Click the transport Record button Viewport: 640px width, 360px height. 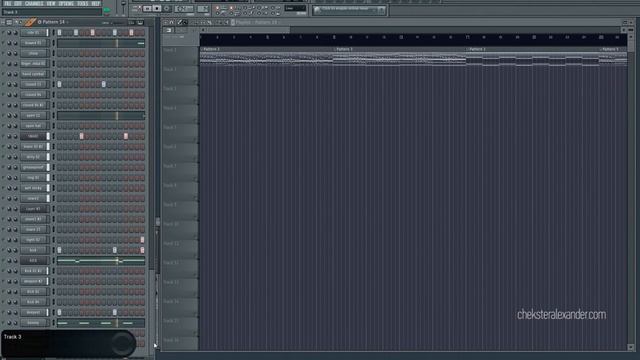167,9
